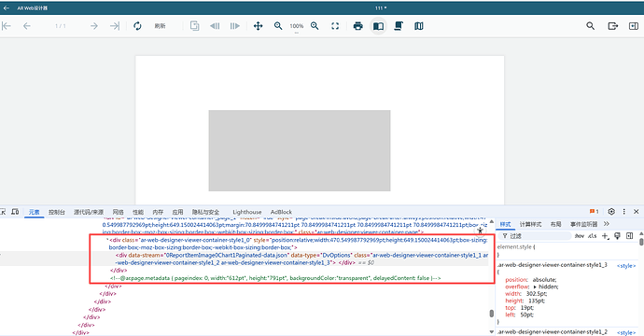The image size is (644, 336).
Task: Switch to the 性能 DevTools tab
Action: (x=138, y=212)
